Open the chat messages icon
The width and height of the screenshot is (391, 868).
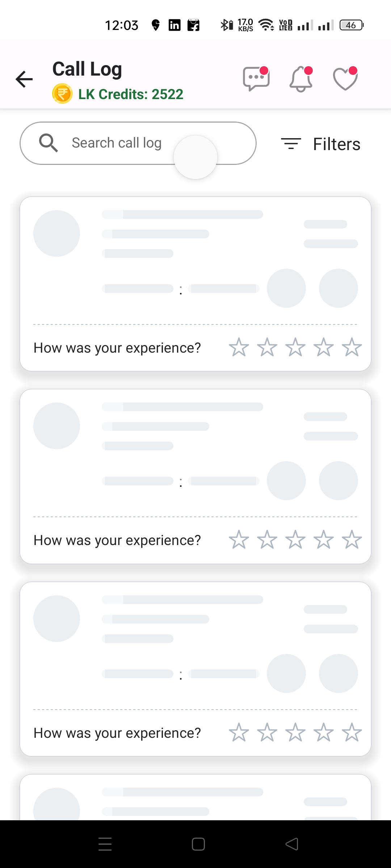coord(256,78)
